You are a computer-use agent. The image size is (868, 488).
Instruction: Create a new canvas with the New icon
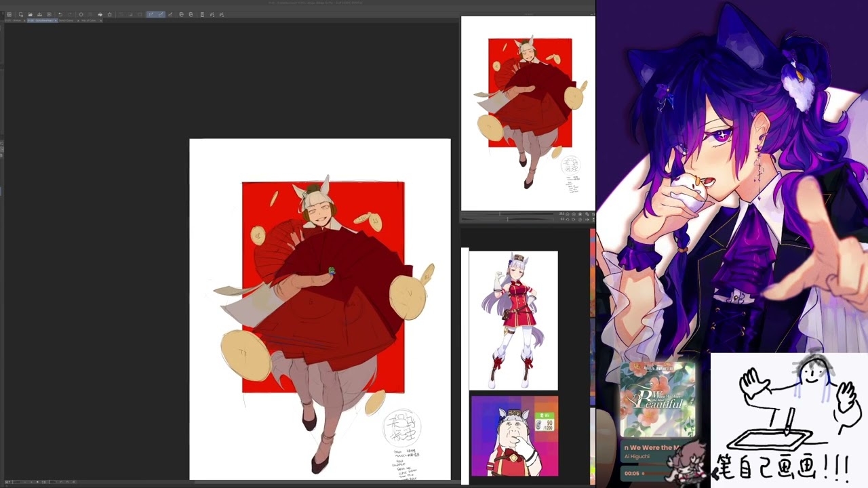[x=21, y=14]
